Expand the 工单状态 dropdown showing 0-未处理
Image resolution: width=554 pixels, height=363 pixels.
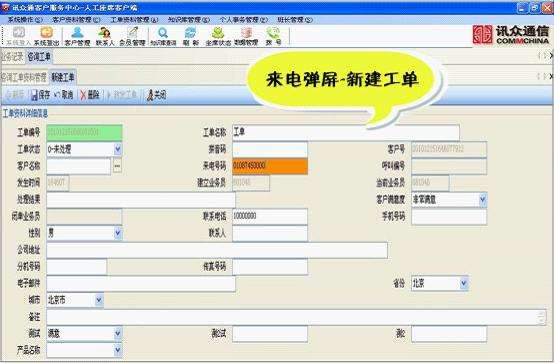coord(118,149)
